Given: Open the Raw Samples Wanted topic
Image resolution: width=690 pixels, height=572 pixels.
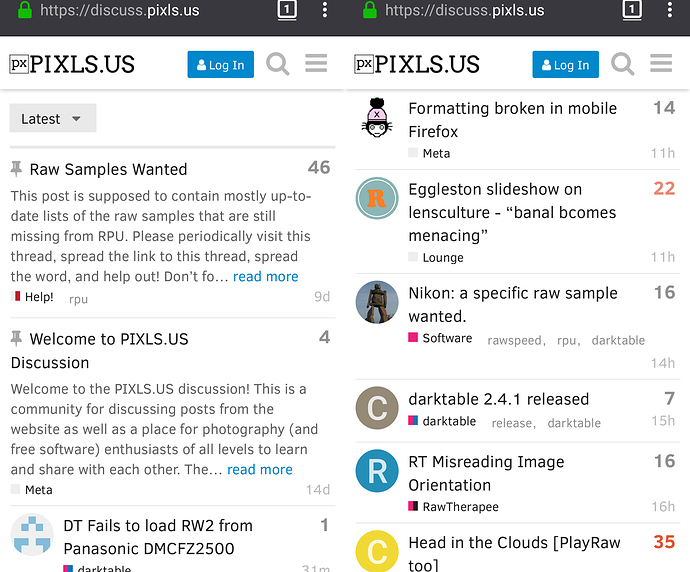Looking at the screenshot, I should [x=108, y=169].
